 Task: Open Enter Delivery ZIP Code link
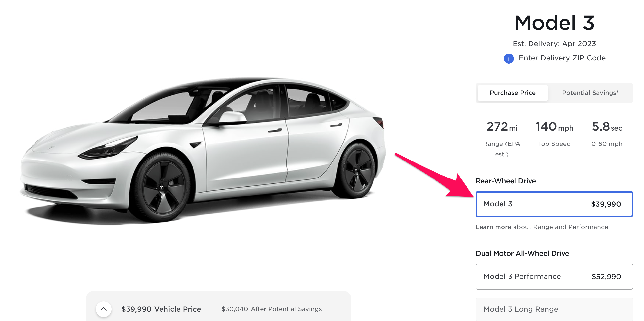[562, 58]
